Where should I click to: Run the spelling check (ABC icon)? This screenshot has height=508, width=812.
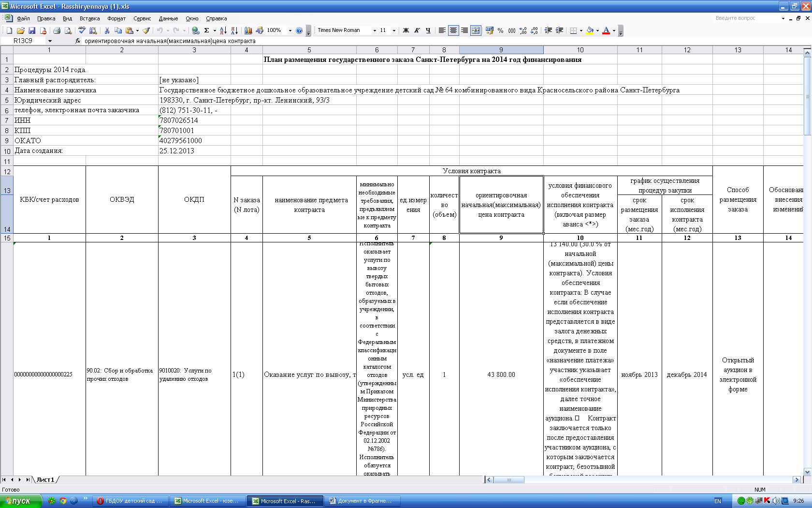point(82,30)
